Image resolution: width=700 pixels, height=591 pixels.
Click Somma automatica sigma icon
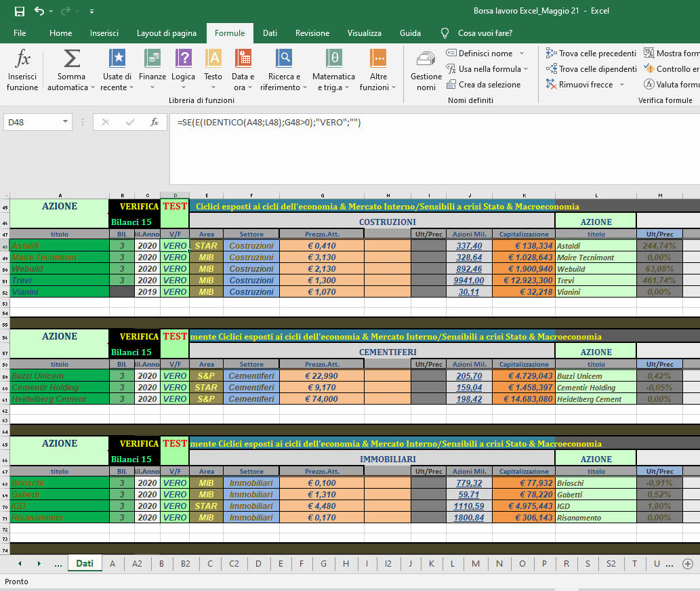pos(71,58)
